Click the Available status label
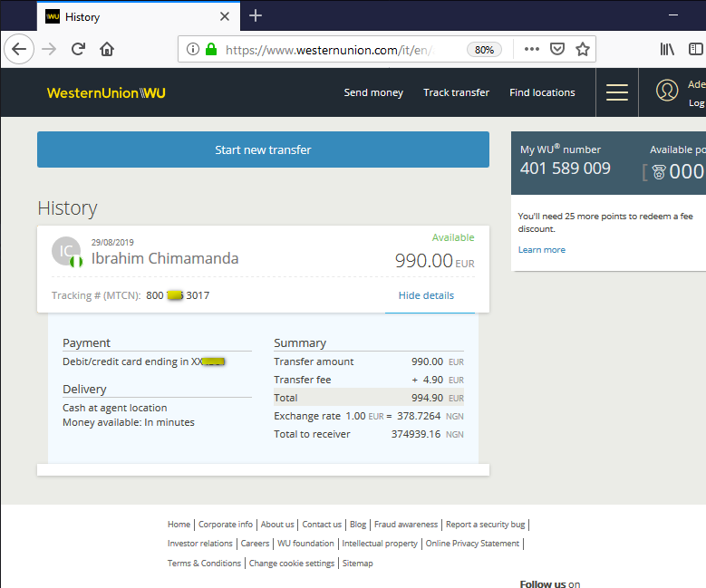Viewport: 706px width, 588px height. (x=453, y=237)
